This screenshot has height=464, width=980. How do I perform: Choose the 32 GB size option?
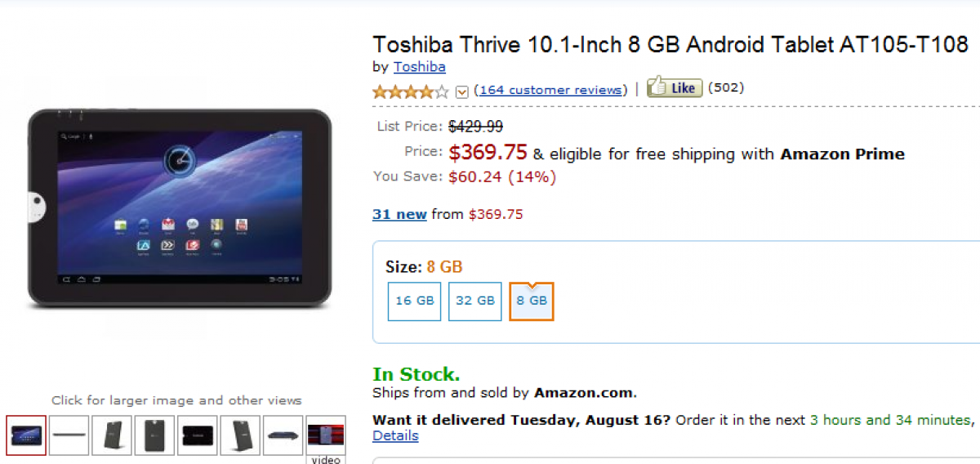474,301
